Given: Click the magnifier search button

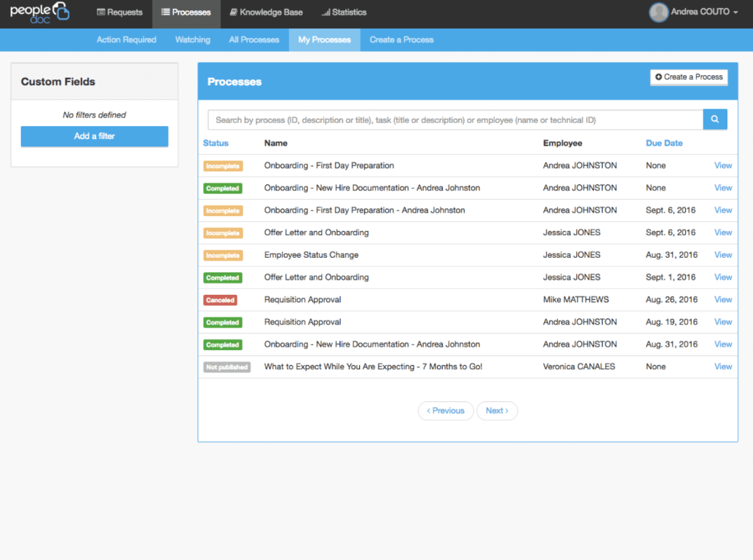Looking at the screenshot, I should (x=714, y=119).
